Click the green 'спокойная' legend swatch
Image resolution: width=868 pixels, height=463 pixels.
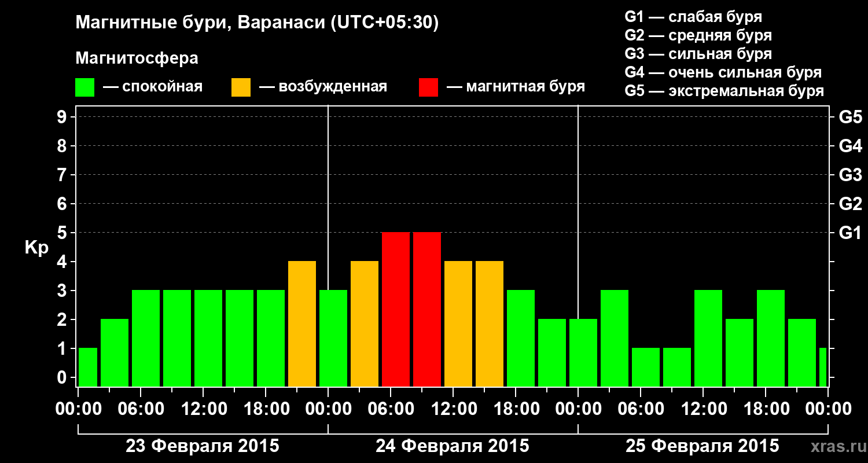click(84, 87)
